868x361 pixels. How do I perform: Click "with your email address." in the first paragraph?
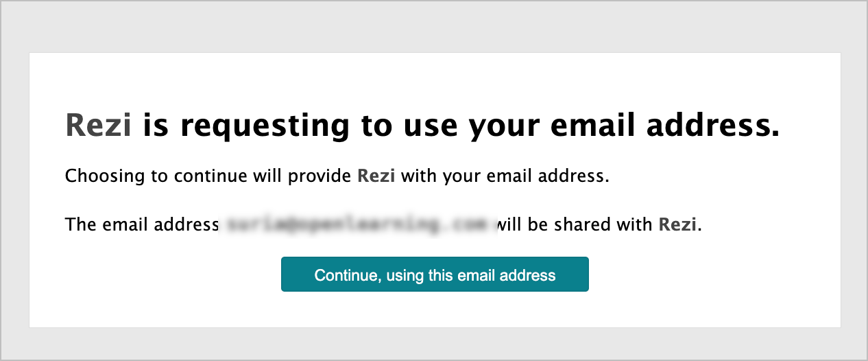(x=505, y=176)
